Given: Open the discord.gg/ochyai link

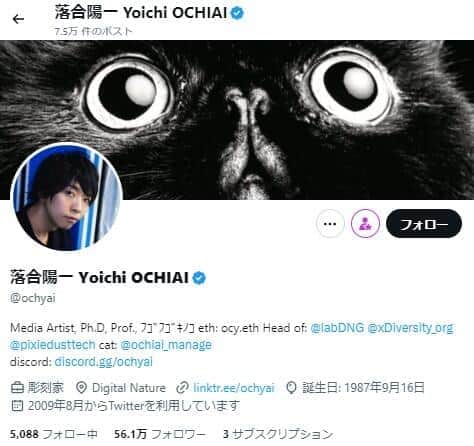Looking at the screenshot, I should [103, 362].
